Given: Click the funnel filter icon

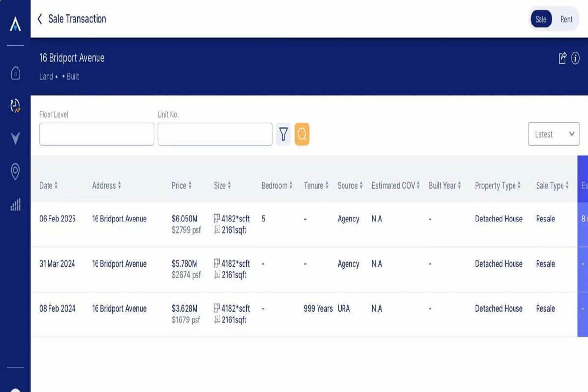Looking at the screenshot, I should click(x=283, y=134).
